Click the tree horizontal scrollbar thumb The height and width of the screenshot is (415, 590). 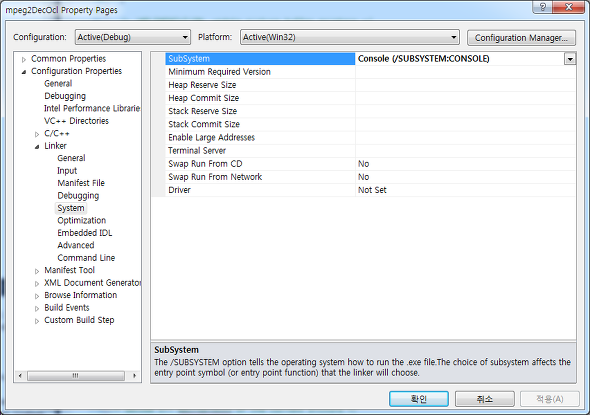click(x=76, y=375)
